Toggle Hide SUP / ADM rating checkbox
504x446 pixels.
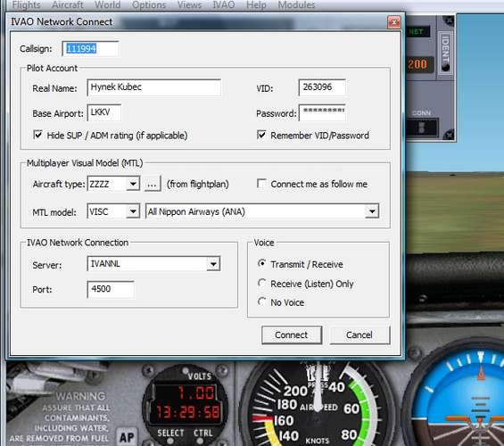(x=38, y=135)
